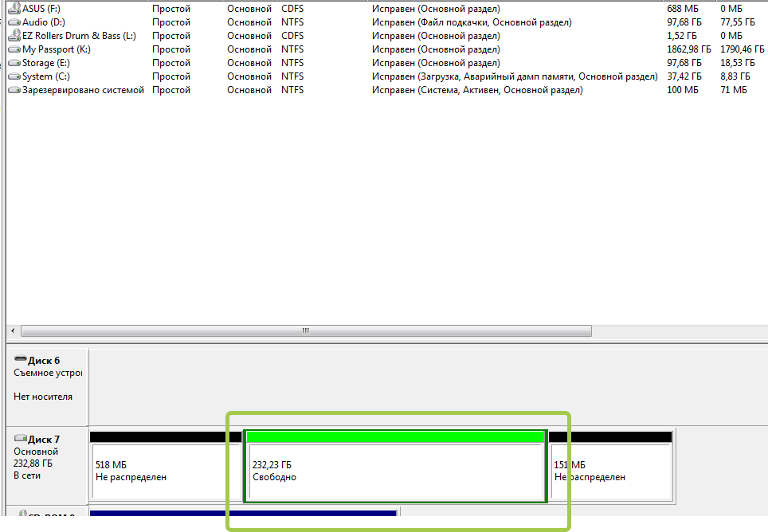Click the Диск 7 disk icon
The width and height of the screenshot is (768, 532).
click(x=21, y=438)
